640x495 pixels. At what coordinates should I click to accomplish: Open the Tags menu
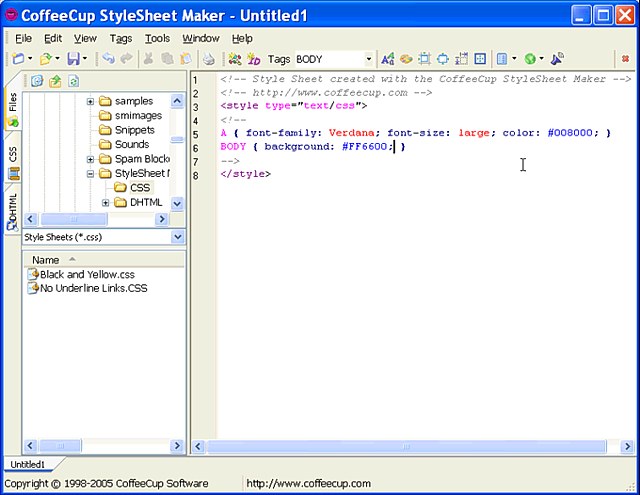point(121,38)
